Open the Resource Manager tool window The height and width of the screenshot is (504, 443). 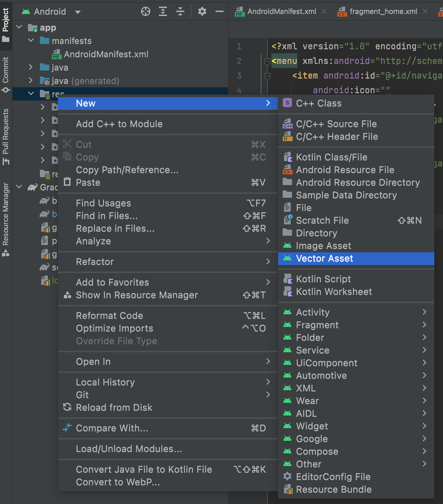click(x=6, y=219)
